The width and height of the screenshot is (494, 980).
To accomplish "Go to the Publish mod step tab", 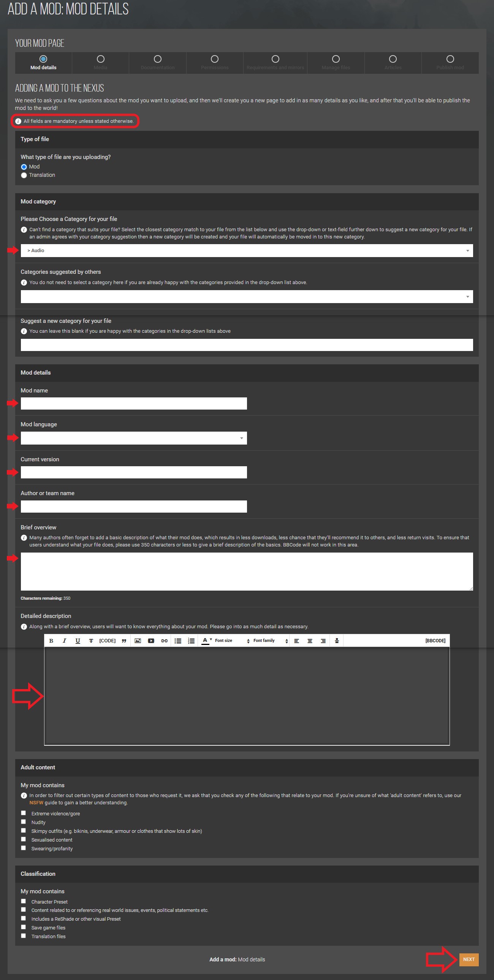I will tap(450, 63).
